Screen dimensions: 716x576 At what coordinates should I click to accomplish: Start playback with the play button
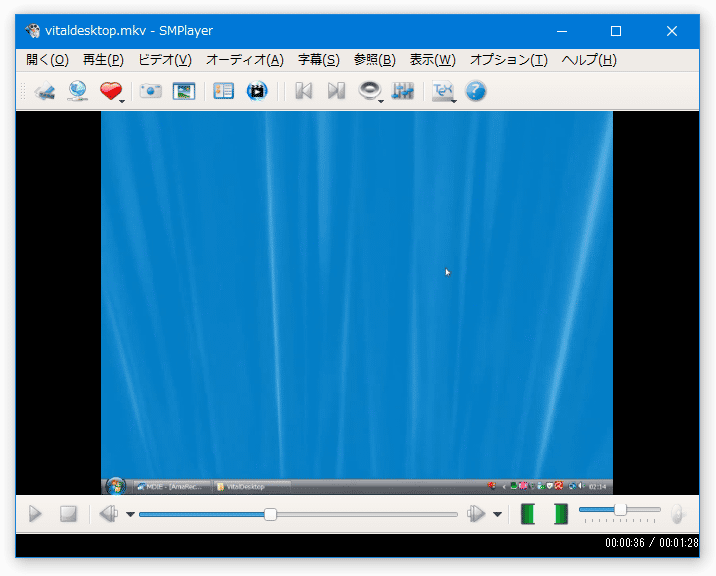point(35,514)
